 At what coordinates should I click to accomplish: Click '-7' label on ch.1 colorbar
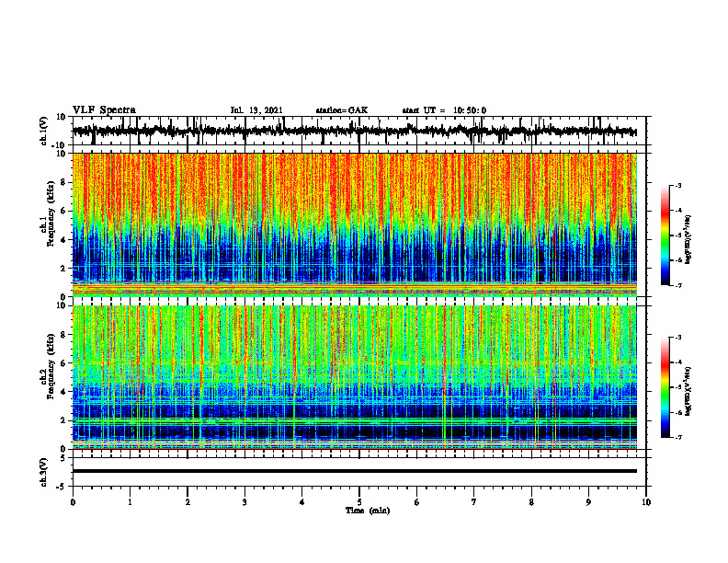677,285
